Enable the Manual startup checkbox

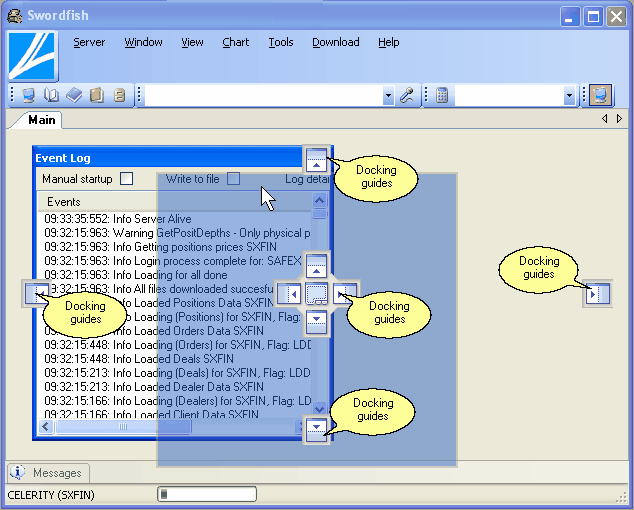pos(126,179)
